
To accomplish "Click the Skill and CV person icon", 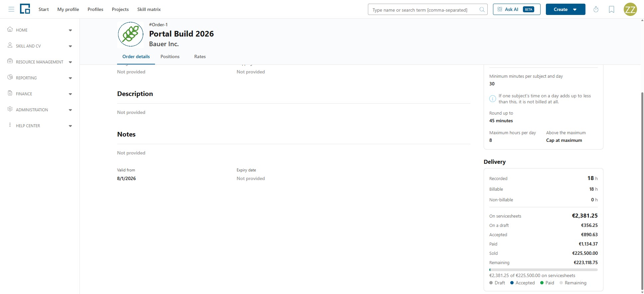I will [10, 45].
